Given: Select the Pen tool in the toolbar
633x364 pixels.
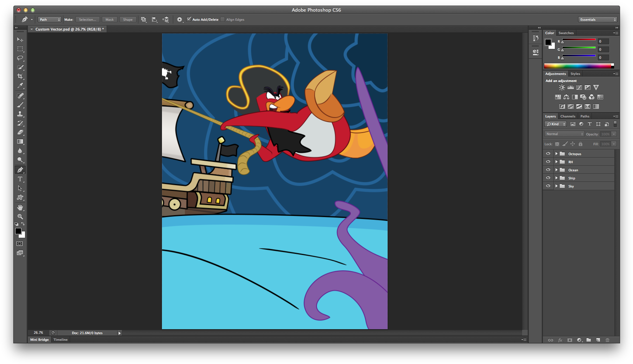Looking at the screenshot, I should click(20, 170).
